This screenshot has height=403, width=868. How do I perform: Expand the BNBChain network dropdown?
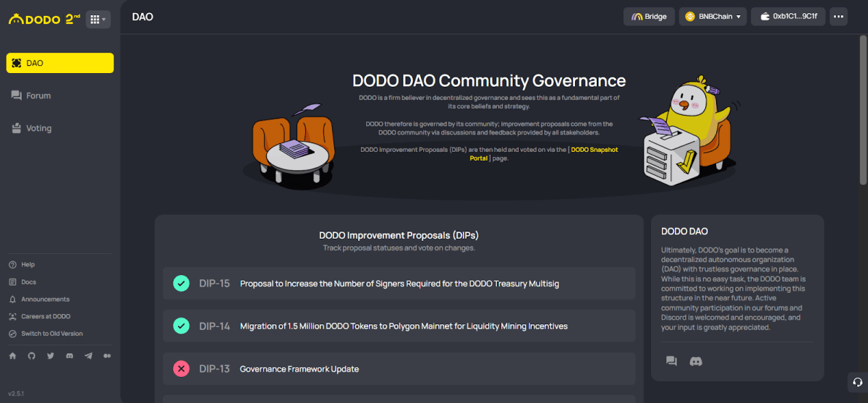coord(712,17)
